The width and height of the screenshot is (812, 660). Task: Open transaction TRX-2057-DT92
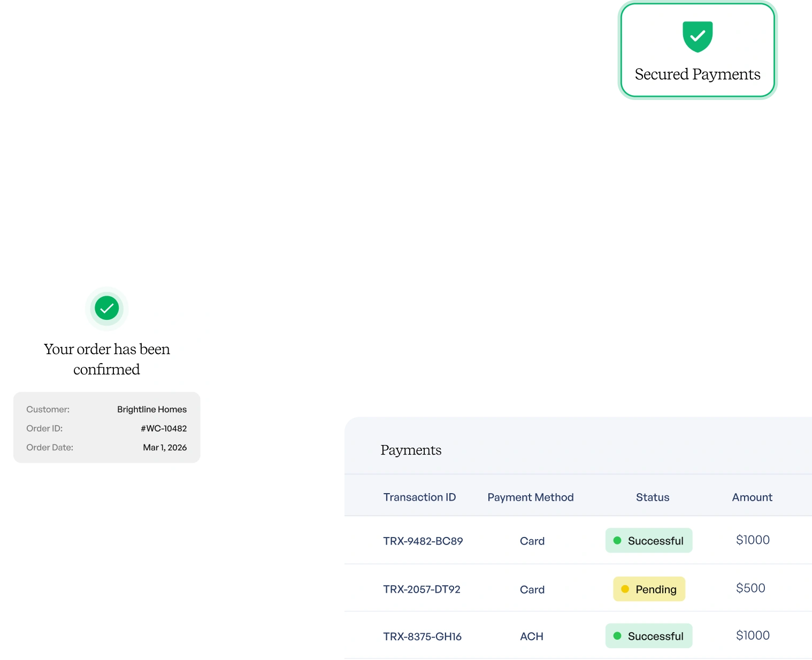(422, 589)
